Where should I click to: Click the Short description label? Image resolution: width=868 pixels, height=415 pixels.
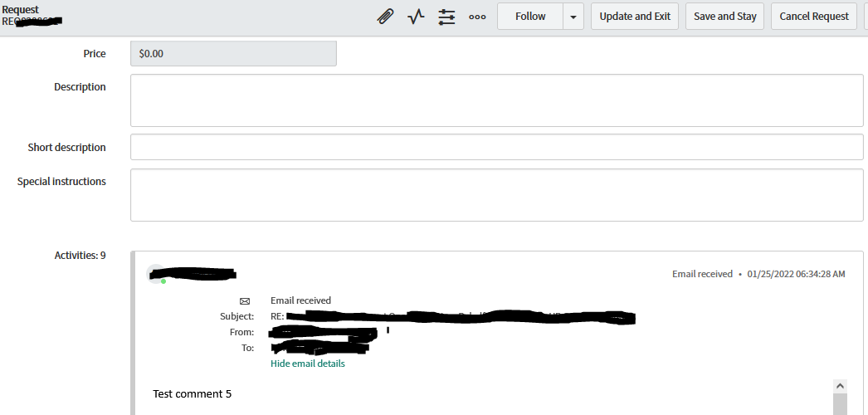click(x=67, y=147)
